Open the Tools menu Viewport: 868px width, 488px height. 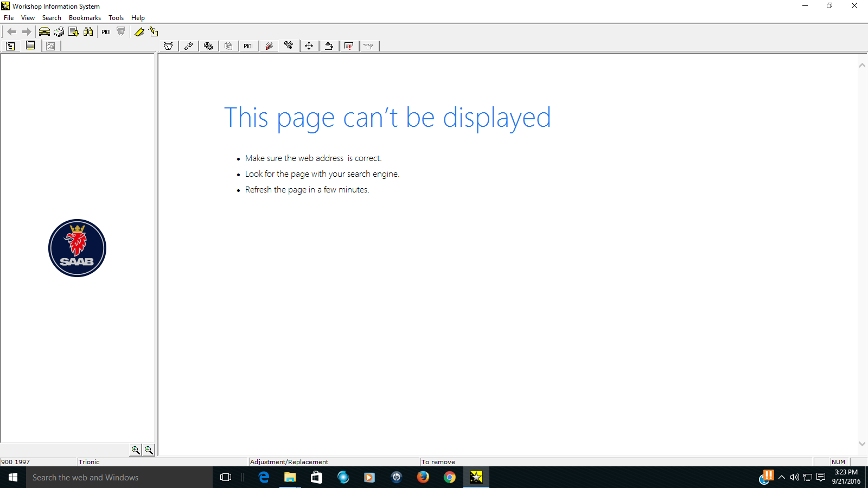pyautogui.click(x=116, y=18)
